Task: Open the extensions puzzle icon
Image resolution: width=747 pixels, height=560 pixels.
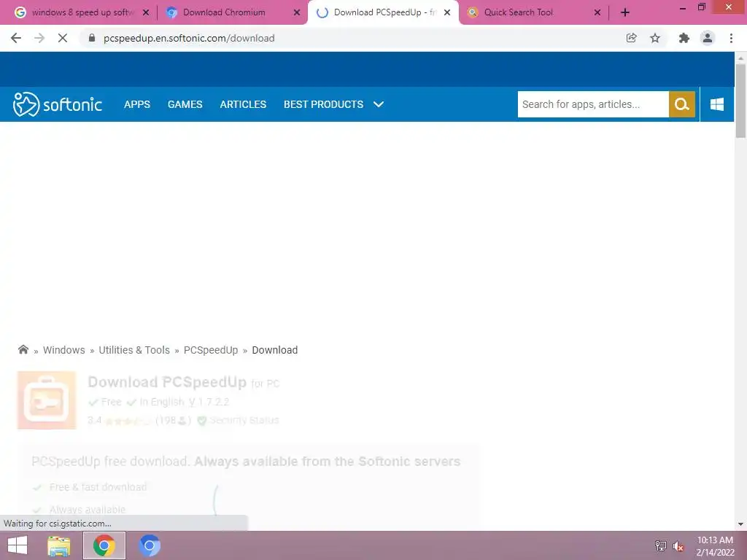Action: 684,38
